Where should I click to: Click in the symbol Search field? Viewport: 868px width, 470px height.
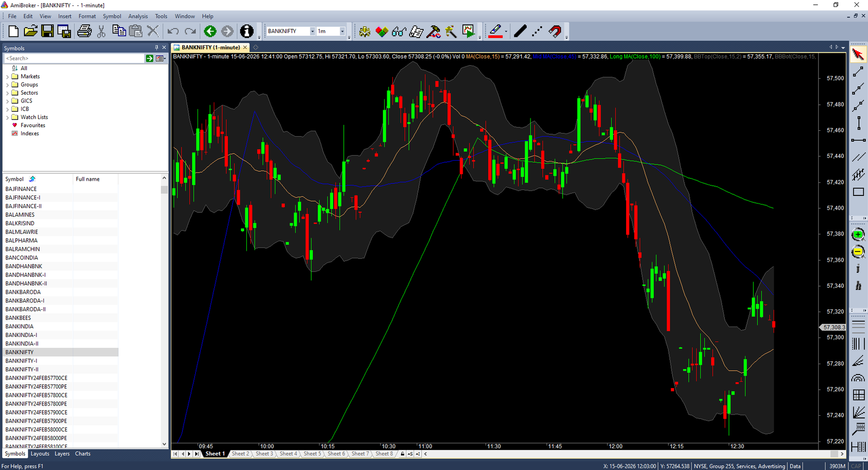[x=74, y=58]
